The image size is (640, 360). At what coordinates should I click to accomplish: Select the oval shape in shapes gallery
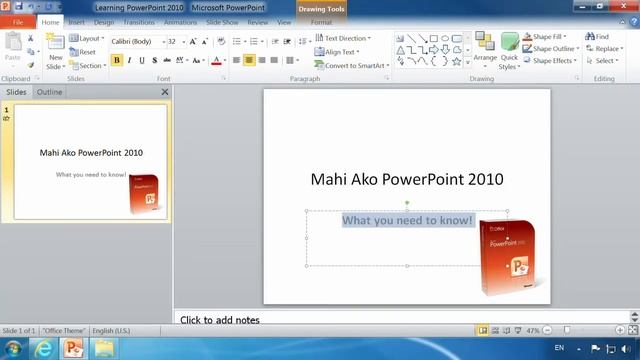tap(445, 39)
